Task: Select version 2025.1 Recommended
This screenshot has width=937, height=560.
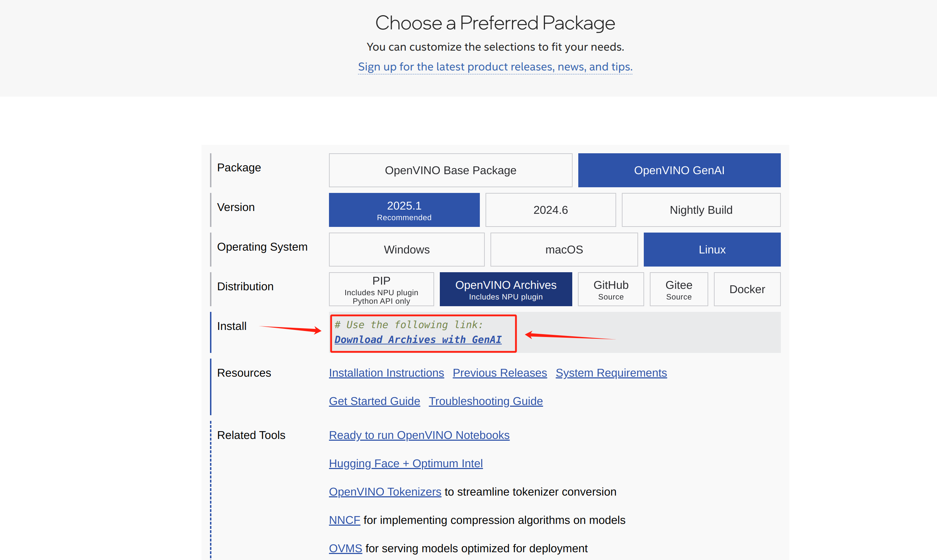Action: [x=404, y=210]
